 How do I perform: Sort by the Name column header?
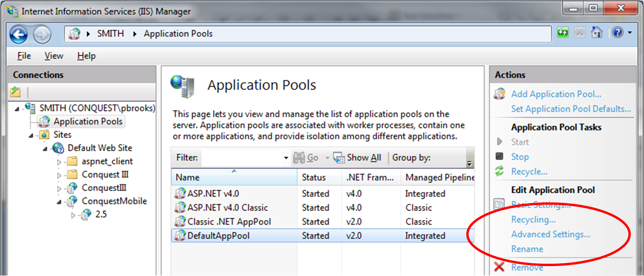click(x=234, y=177)
